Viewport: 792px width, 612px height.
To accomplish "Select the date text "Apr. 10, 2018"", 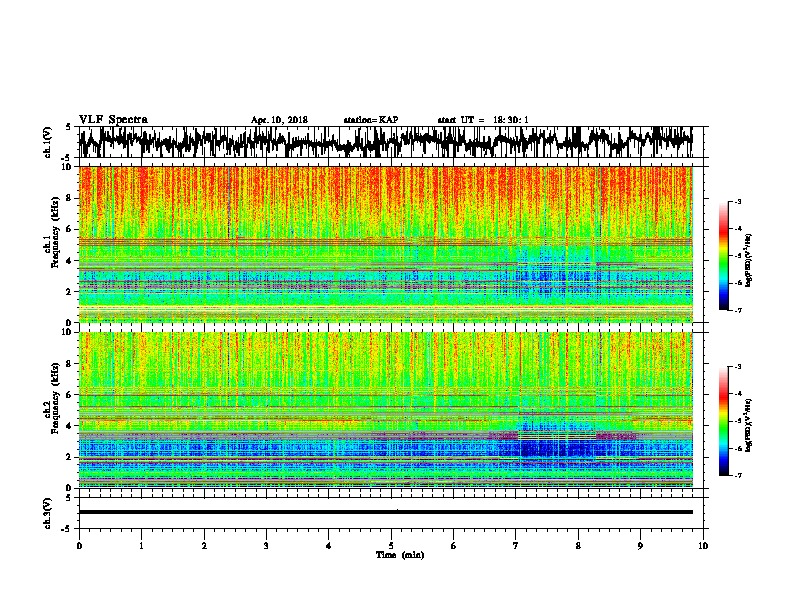I will click(x=279, y=120).
